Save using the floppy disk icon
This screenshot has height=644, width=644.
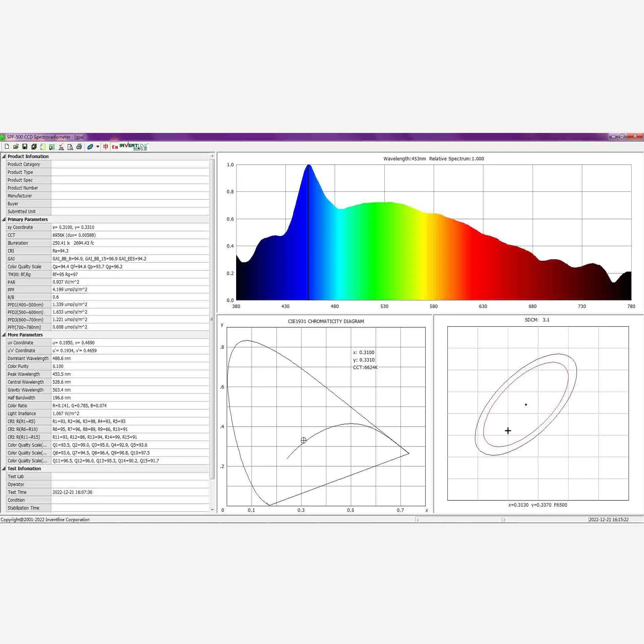point(25,147)
